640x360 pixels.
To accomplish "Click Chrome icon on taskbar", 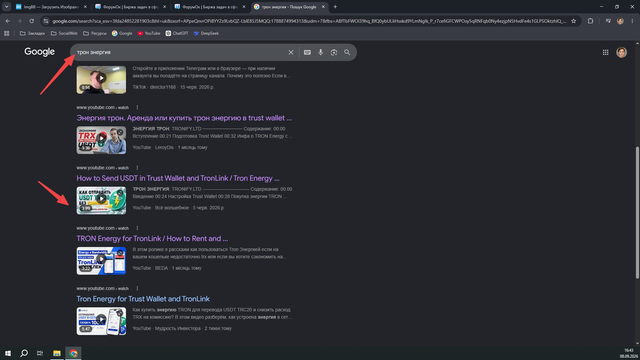I will 73,353.
